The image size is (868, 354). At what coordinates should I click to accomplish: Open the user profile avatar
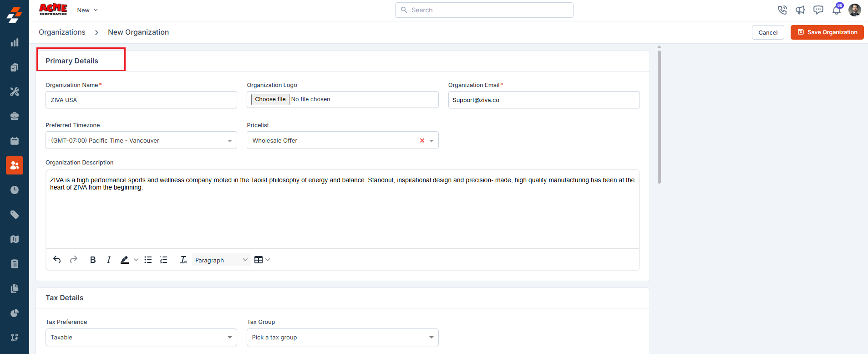tap(855, 10)
